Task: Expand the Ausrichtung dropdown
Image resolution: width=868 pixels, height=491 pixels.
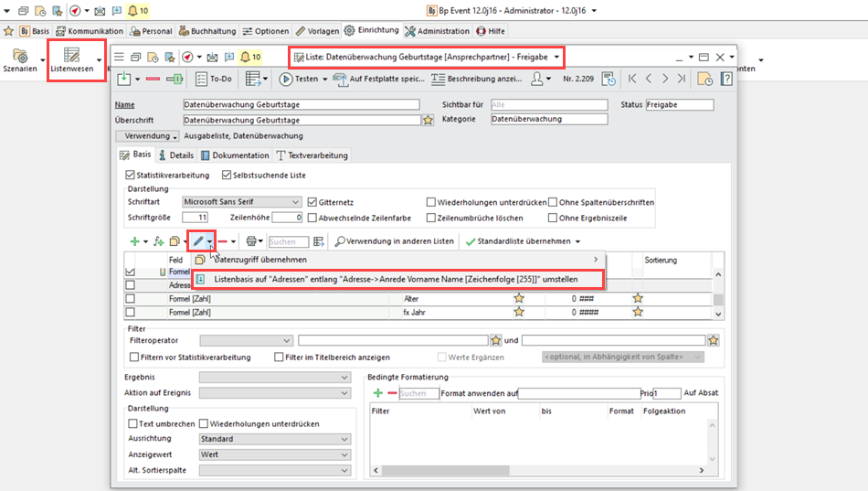Action: coord(344,439)
